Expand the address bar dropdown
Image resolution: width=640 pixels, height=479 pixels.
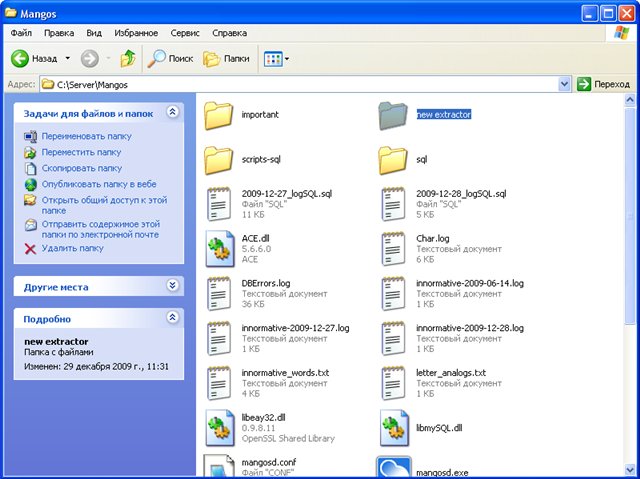(564, 84)
